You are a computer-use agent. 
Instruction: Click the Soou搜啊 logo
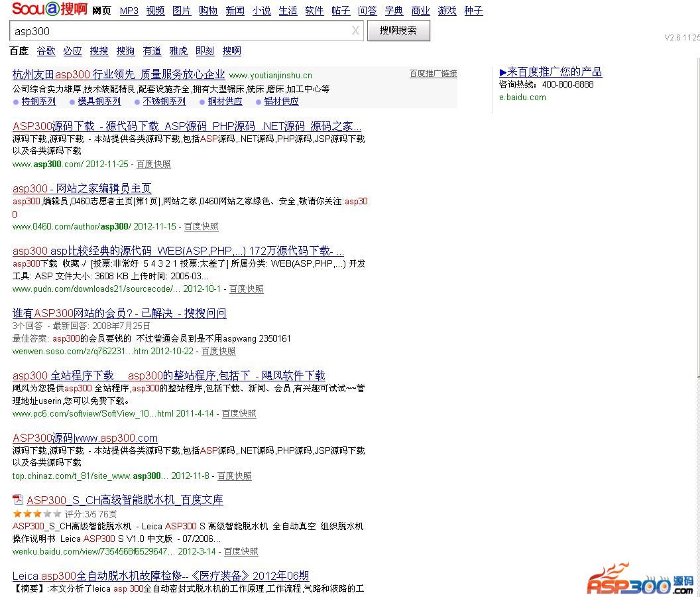pos(49,9)
